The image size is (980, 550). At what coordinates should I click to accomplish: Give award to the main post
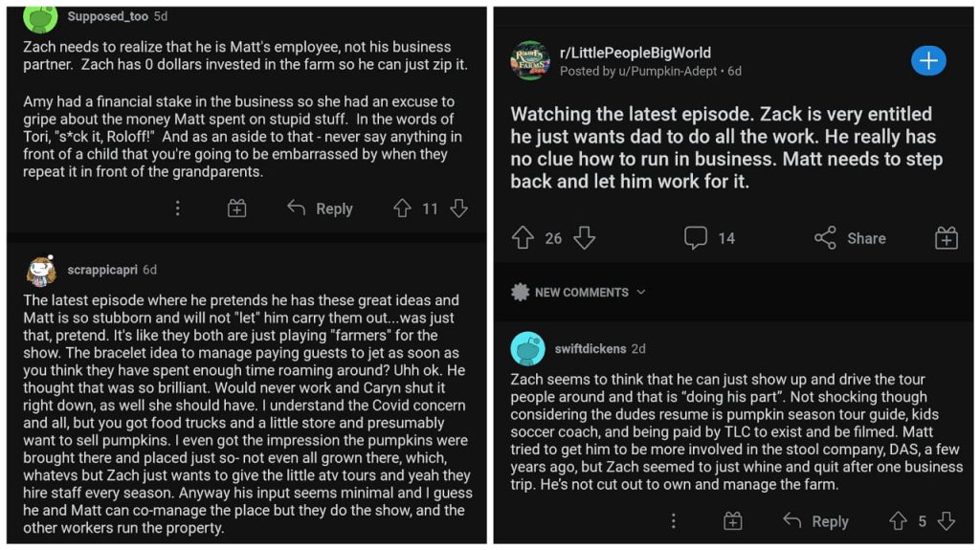(x=946, y=238)
